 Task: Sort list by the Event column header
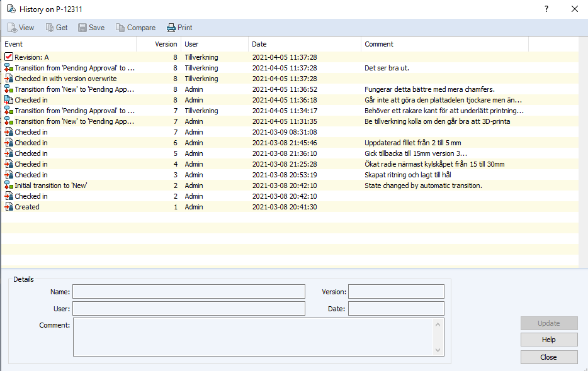[68, 44]
